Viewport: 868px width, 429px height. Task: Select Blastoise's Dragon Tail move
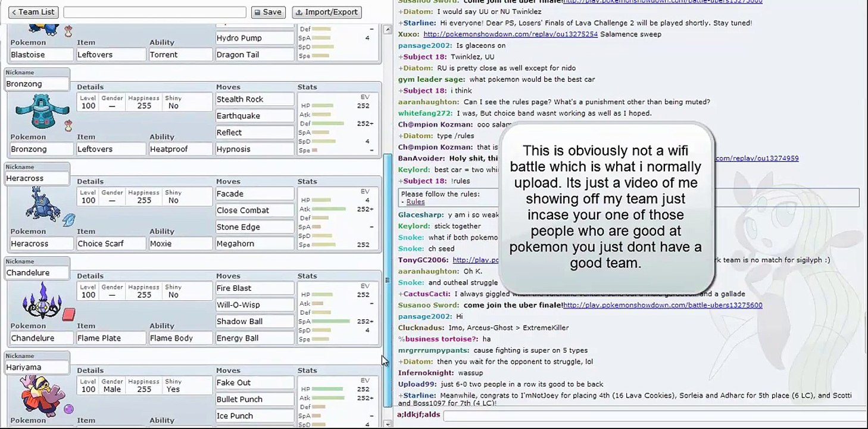255,55
